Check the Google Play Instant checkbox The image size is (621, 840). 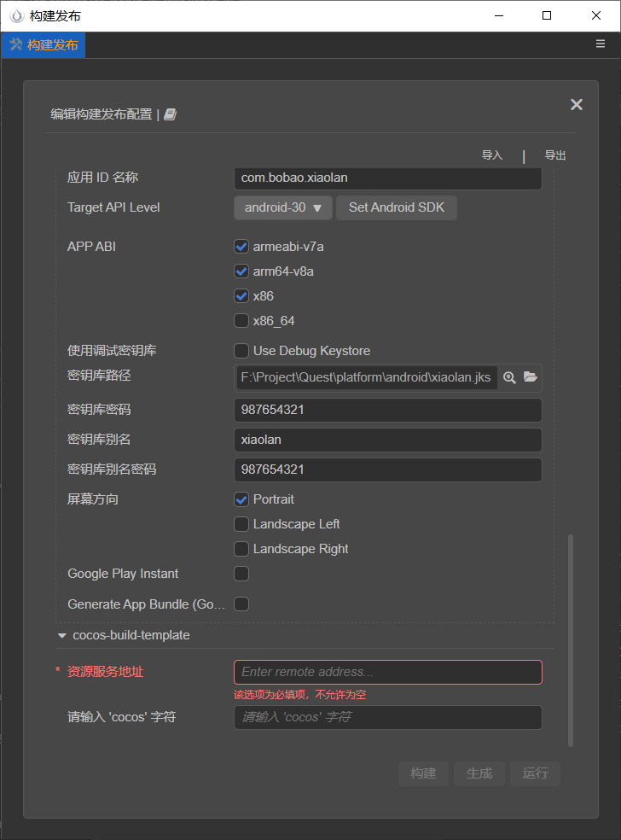click(241, 574)
